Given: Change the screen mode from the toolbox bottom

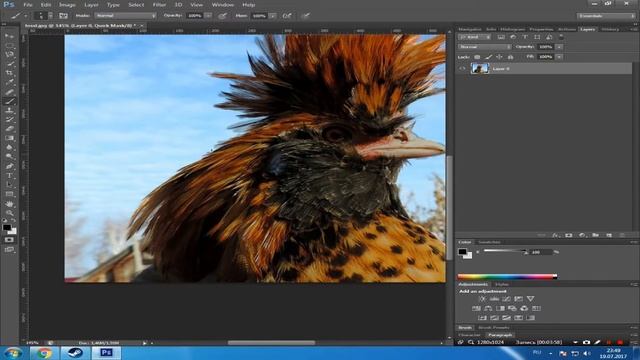Looking at the screenshot, I should click(x=9, y=249).
